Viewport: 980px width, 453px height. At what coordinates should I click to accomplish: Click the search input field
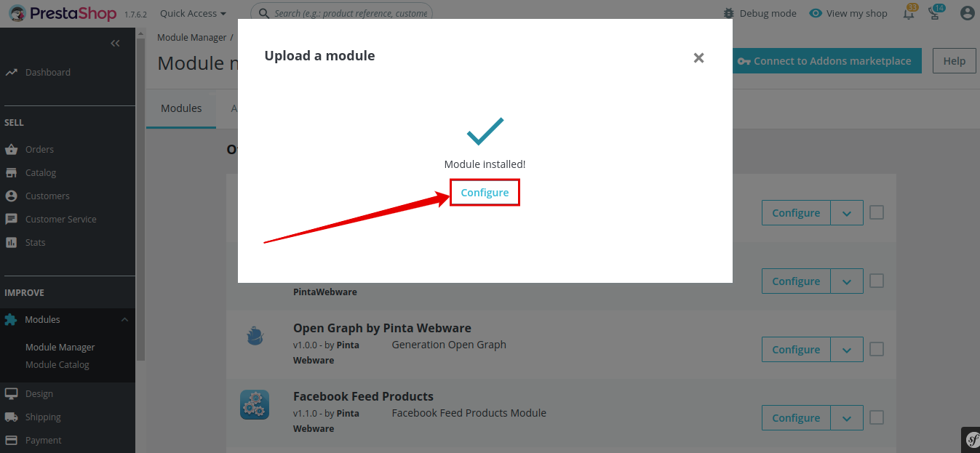tap(349, 14)
